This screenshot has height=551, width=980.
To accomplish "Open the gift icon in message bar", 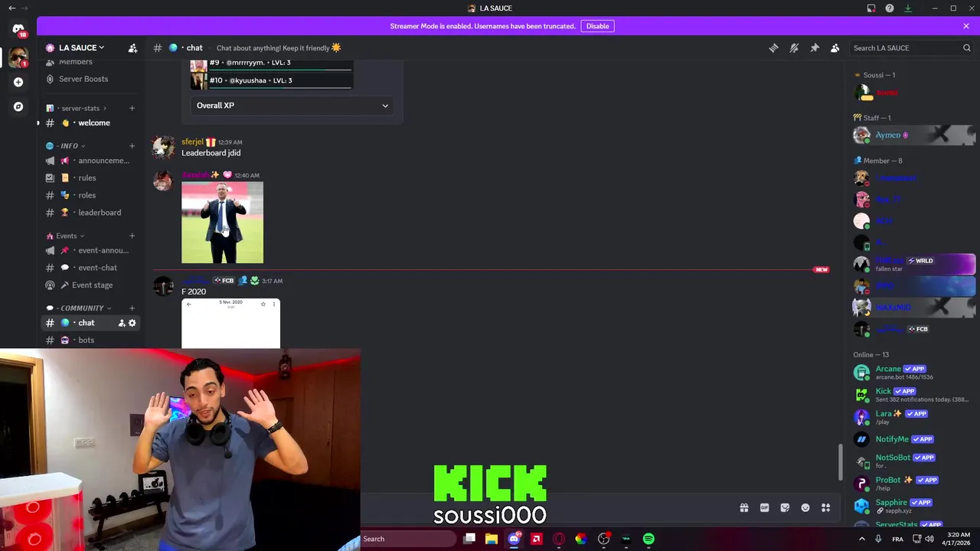I will click(743, 507).
